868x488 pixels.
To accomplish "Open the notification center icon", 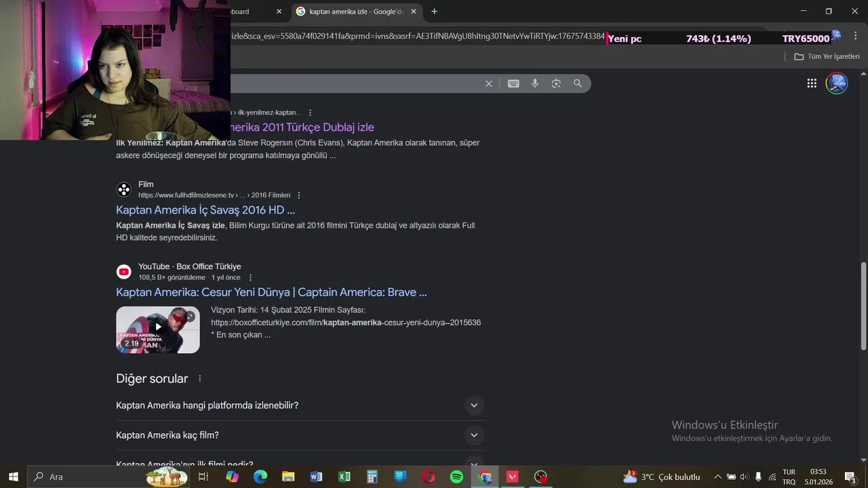I will (850, 476).
